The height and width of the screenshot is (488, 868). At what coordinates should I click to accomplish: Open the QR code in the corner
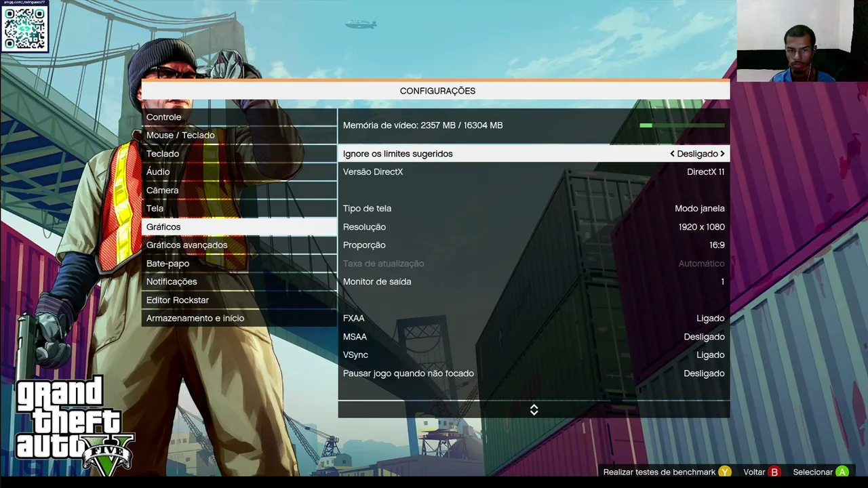pos(24,28)
